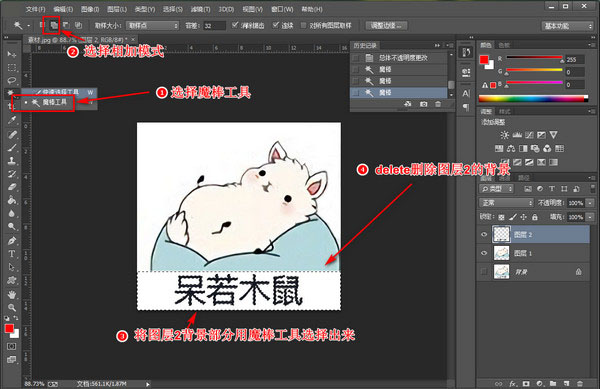Click the trash icon in History panel
The height and width of the screenshot is (389, 600).
tap(438, 104)
